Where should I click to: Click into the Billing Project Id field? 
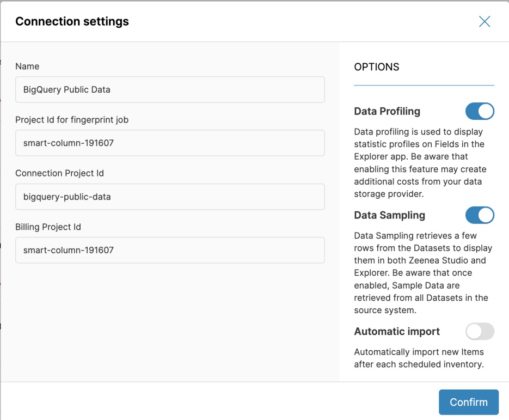pos(170,250)
